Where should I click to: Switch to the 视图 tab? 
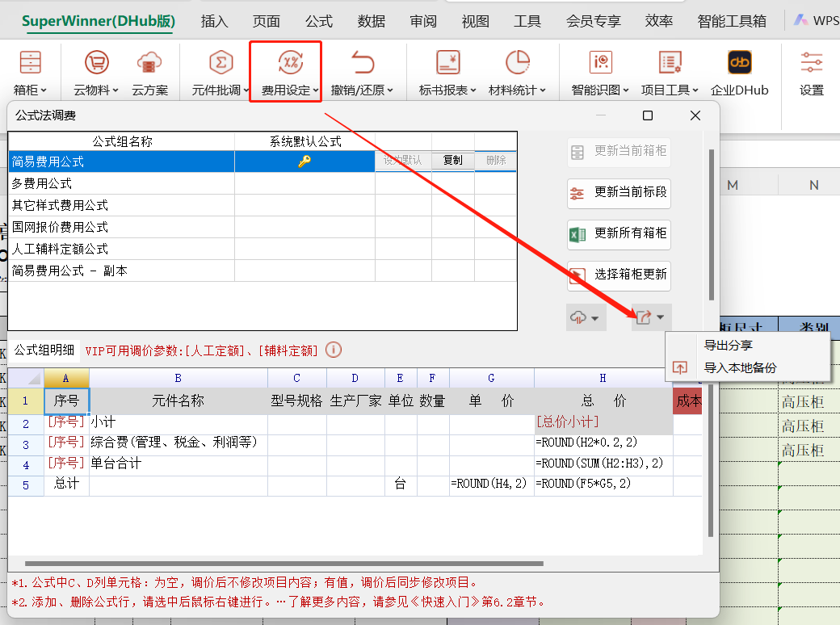[475, 21]
